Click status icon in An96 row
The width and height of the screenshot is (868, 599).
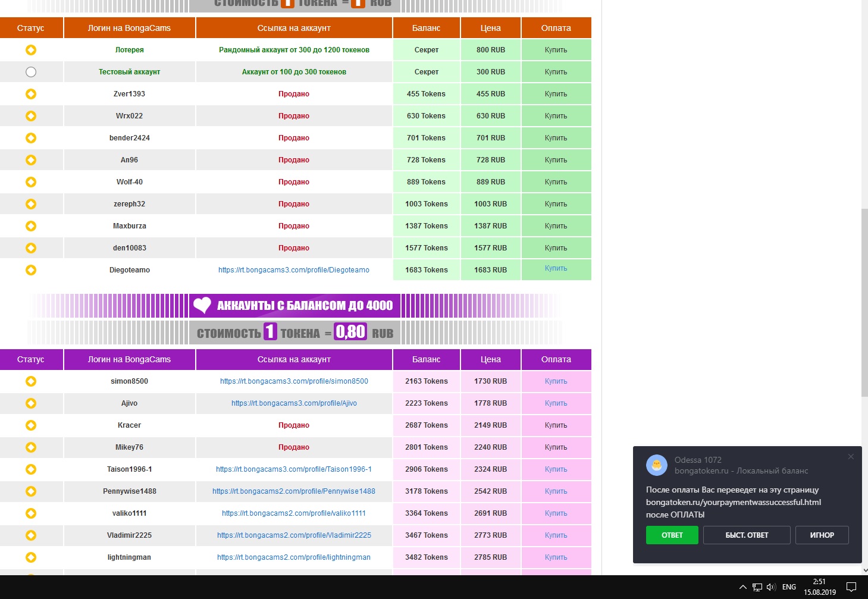coord(31,160)
